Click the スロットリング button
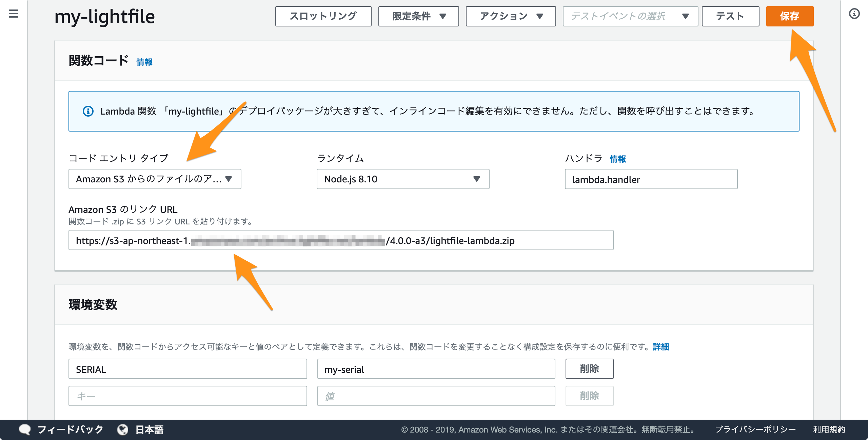 pyautogui.click(x=323, y=16)
